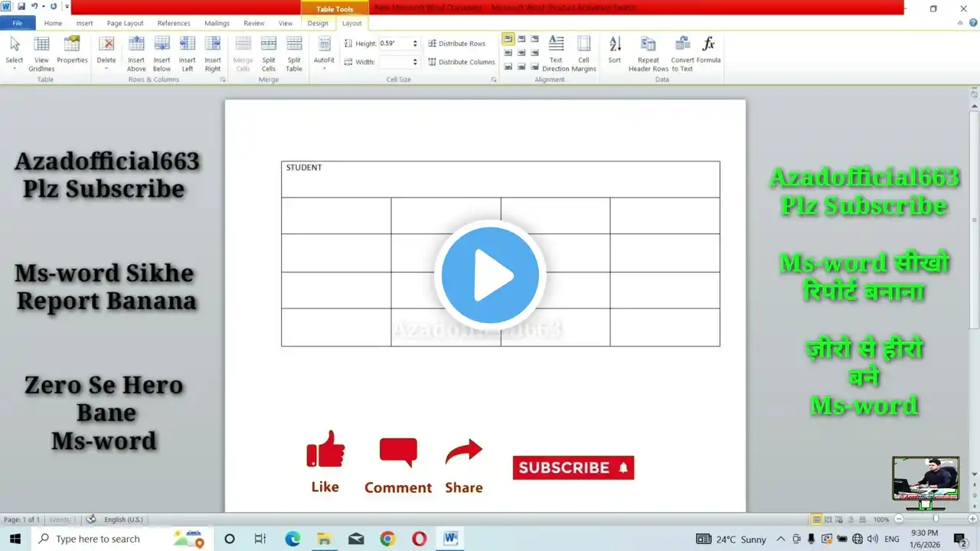Open table Properties
Screen dimensions: 980x551
pyautogui.click(x=72, y=50)
